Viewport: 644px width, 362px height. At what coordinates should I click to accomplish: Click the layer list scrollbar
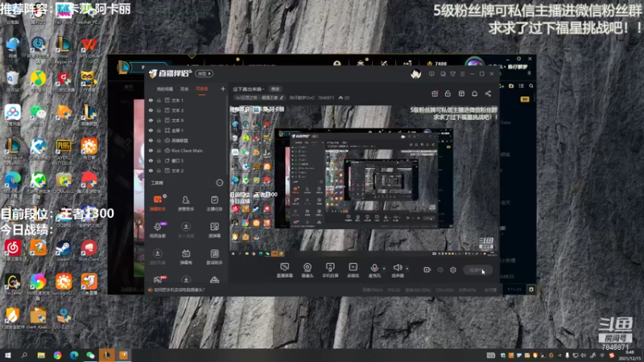[x=227, y=135]
